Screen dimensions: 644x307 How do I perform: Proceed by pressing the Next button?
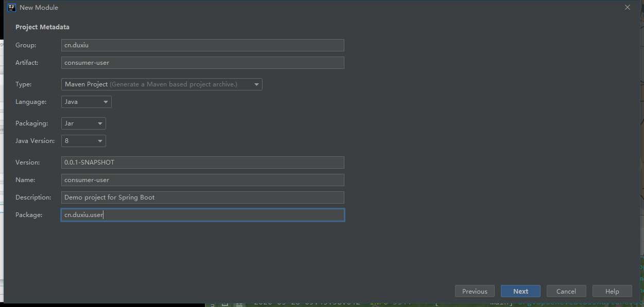point(520,291)
